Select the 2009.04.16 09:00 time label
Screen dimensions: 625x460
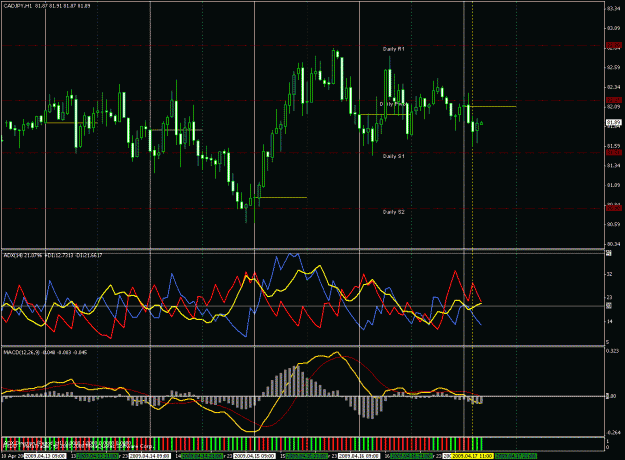coord(359,456)
